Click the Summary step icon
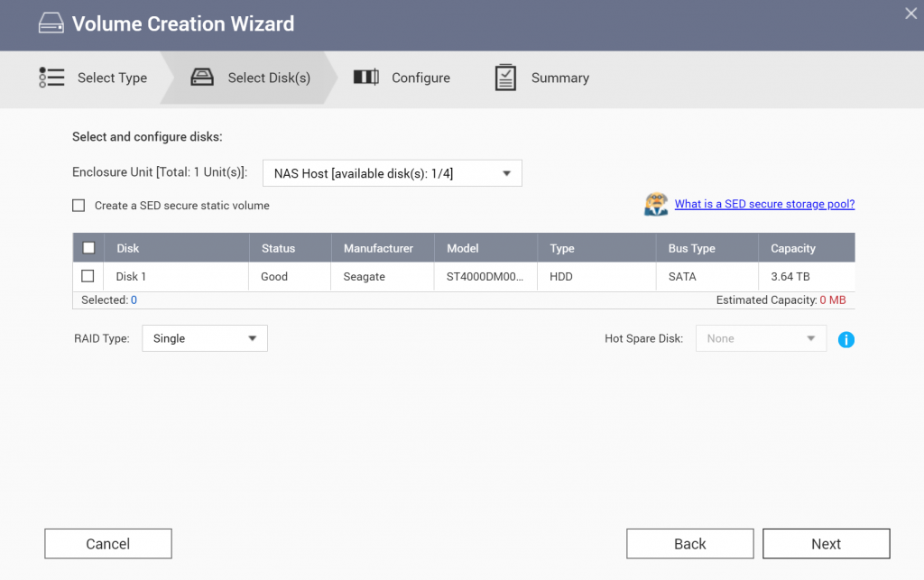 [505, 78]
